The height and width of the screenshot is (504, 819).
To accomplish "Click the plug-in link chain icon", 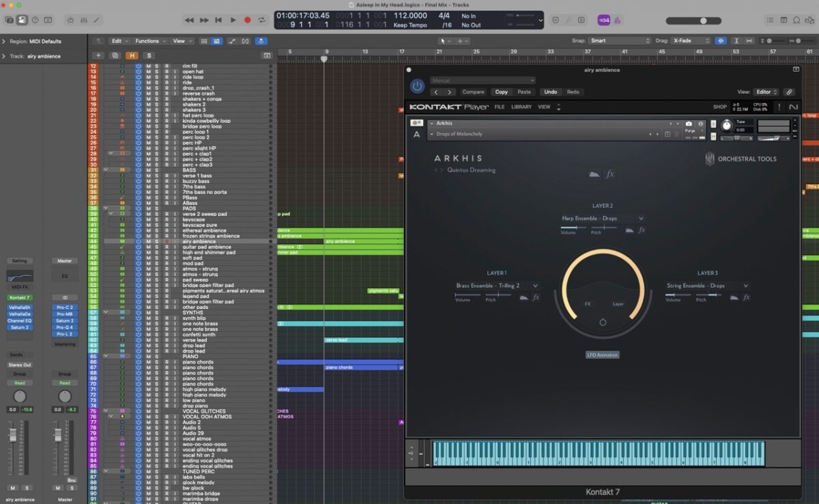I will point(789,92).
